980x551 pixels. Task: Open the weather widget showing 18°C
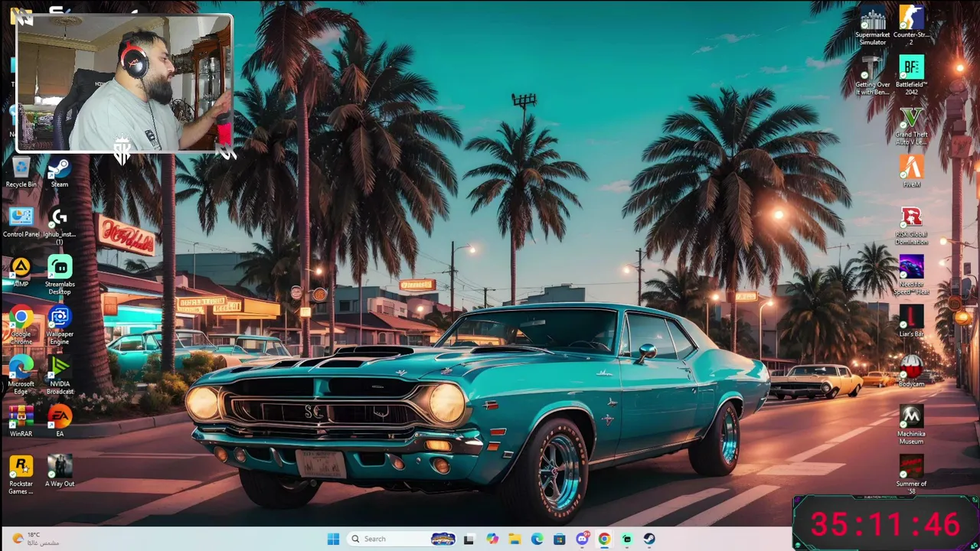tap(37, 539)
